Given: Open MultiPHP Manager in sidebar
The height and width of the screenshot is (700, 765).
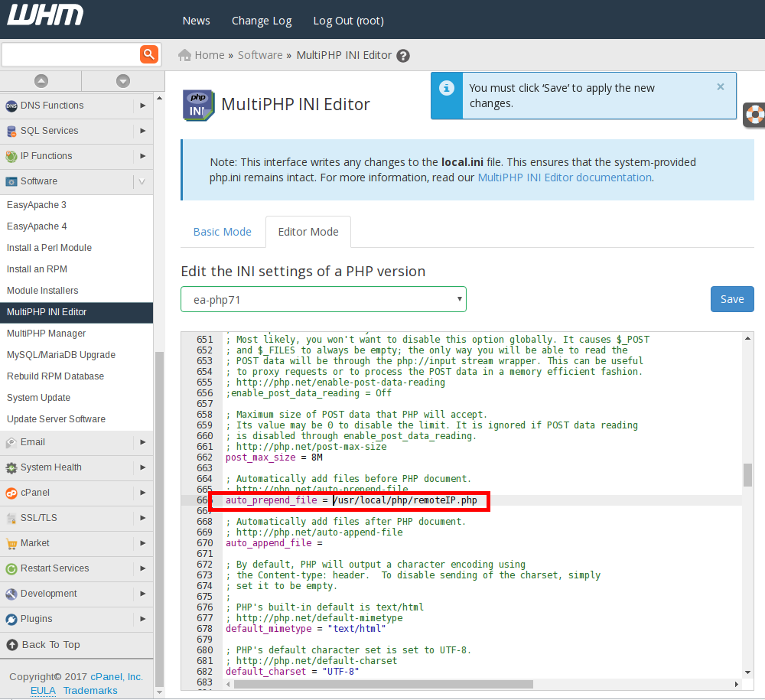Looking at the screenshot, I should 47,334.
